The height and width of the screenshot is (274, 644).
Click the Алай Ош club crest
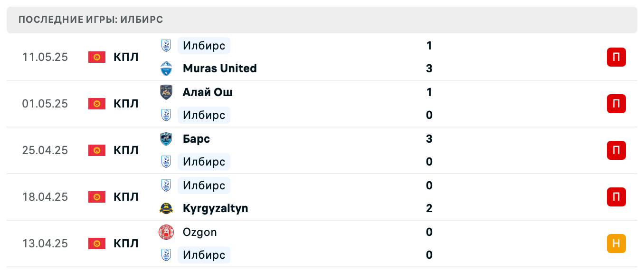(x=166, y=92)
